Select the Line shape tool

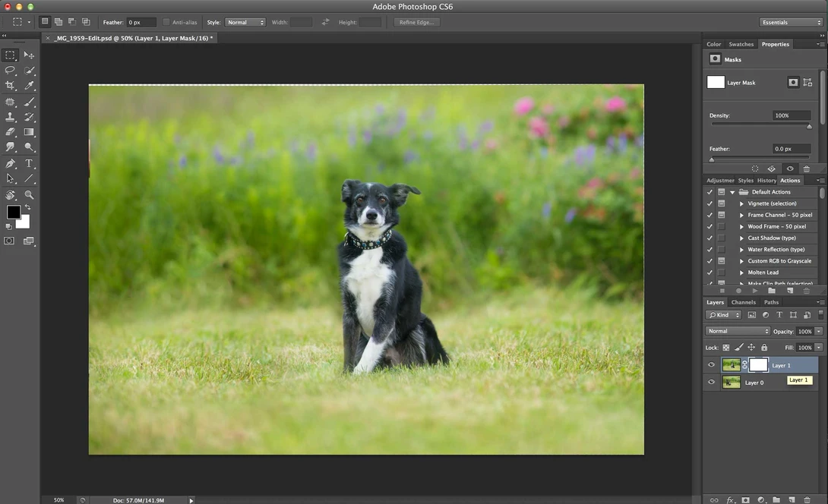pos(29,179)
